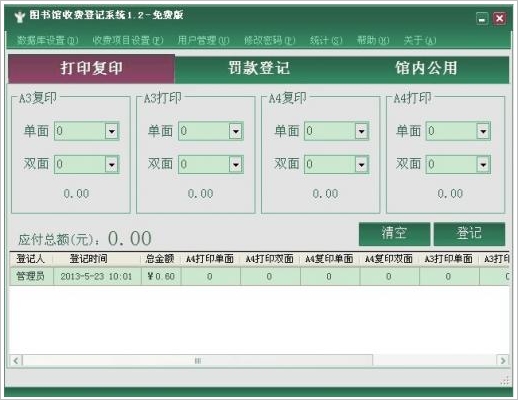518x400 pixels.
Task: Click the A4复印单面 column header
Action: [x=330, y=259]
